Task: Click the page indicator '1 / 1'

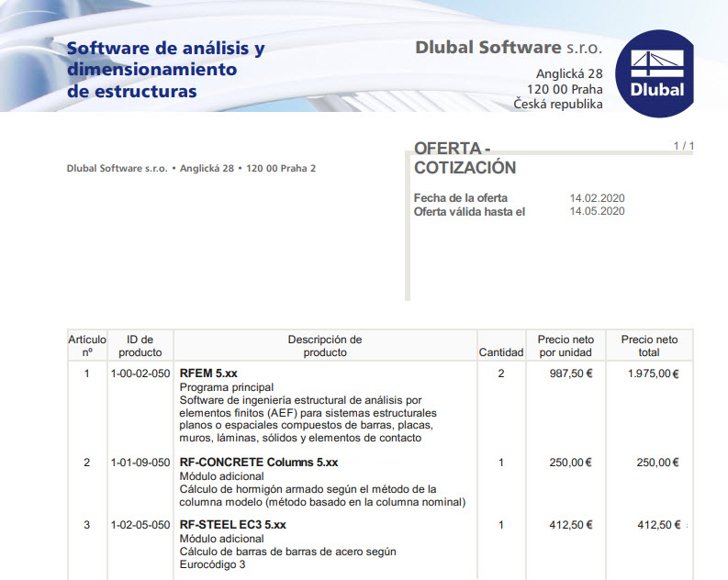Action: [684, 146]
